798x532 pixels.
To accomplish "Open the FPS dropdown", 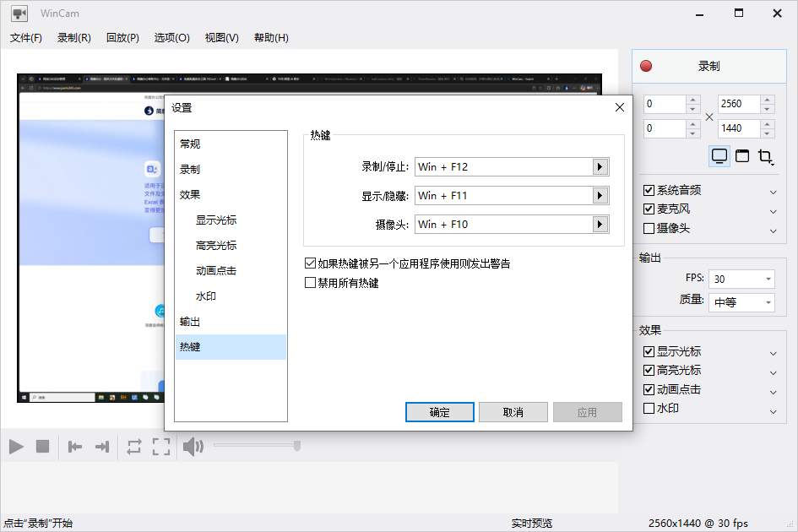I will [x=741, y=279].
